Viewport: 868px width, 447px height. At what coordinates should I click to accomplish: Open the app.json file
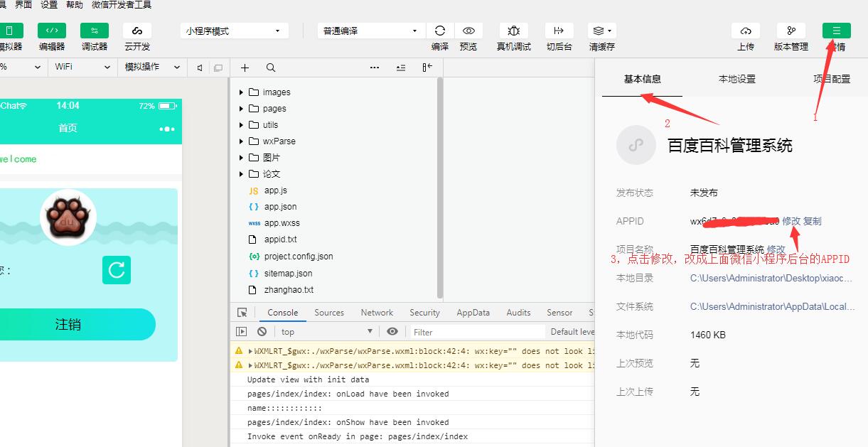click(x=280, y=207)
